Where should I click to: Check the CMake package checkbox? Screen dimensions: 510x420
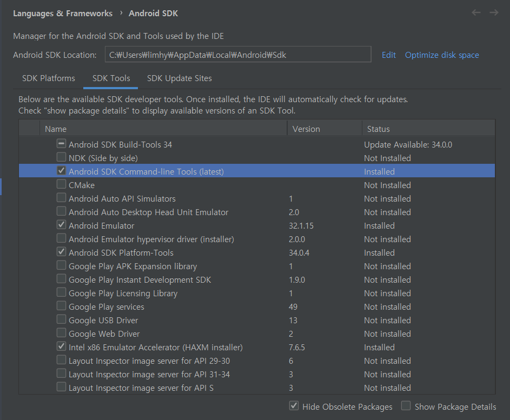61,184
